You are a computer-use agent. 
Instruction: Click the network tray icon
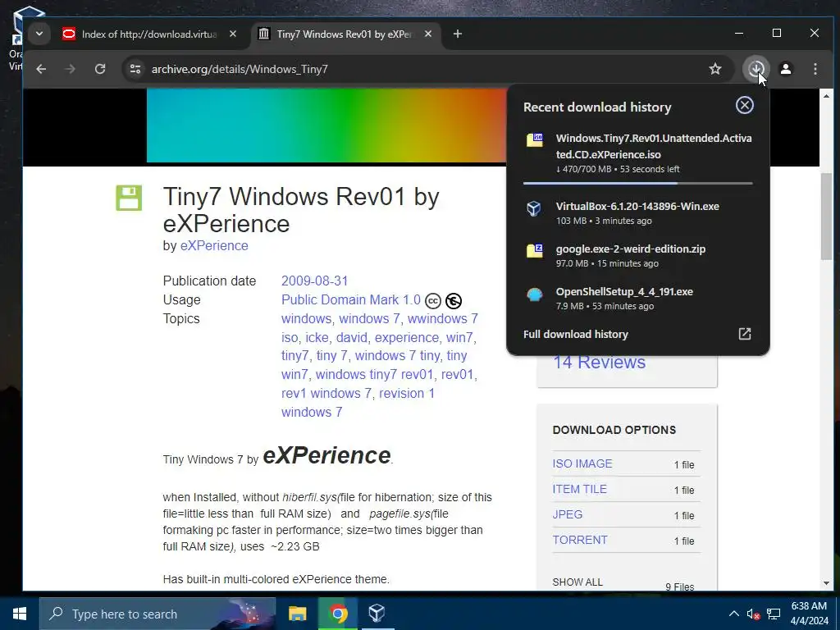point(773,614)
